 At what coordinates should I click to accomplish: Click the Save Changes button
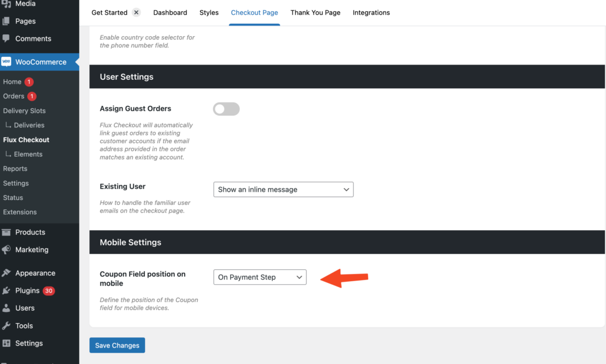tap(117, 345)
